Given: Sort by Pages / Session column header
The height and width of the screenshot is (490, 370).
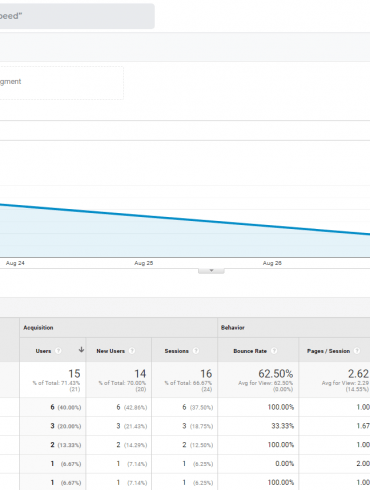Looking at the screenshot, I should tap(328, 351).
